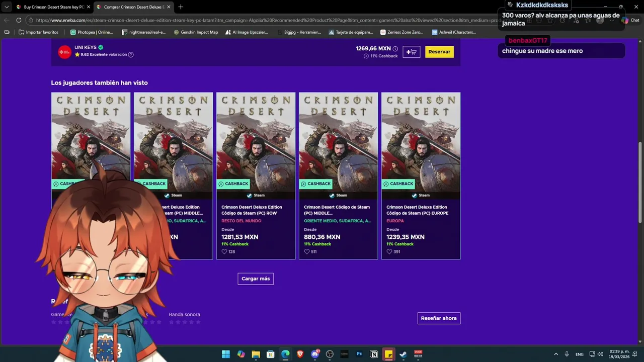Refresh the Eneba page
This screenshot has height=362, width=644.
19,20
